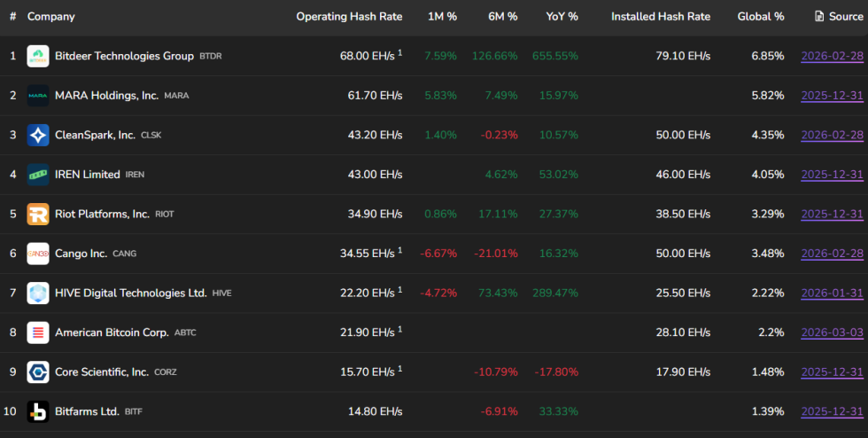Click the 79.10 EH/s installed hash rate
The image size is (868, 438).
[x=683, y=56]
